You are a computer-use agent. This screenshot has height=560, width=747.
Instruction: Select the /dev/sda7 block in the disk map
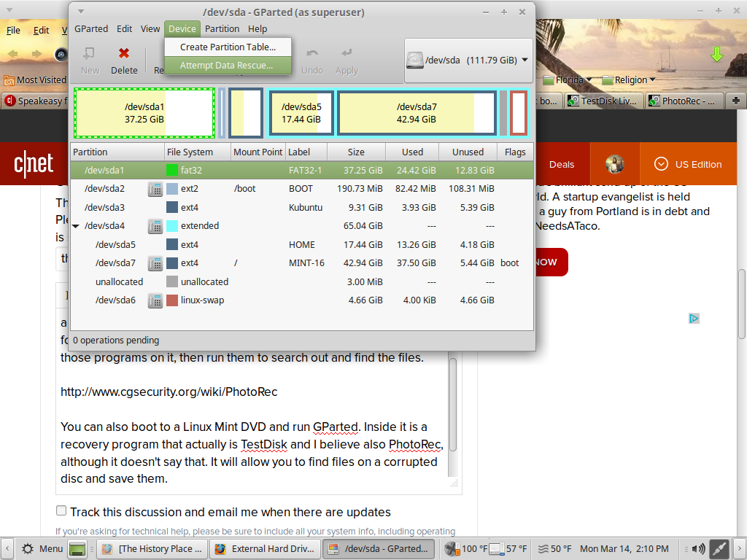[x=417, y=113]
